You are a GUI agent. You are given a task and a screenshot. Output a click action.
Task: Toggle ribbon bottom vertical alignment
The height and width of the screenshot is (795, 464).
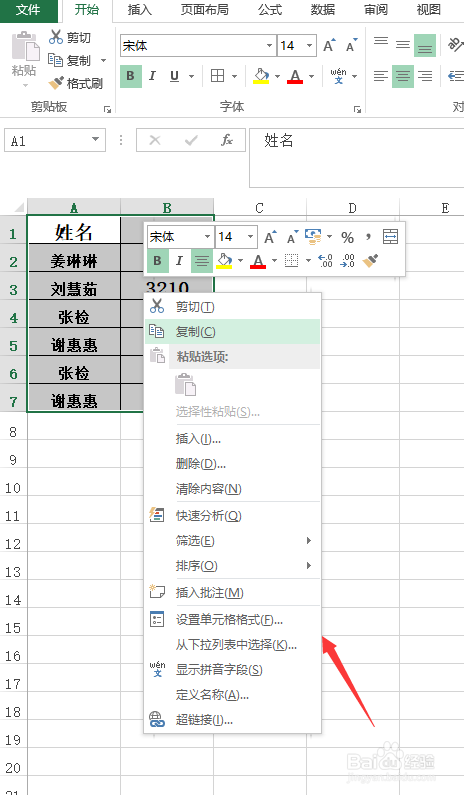pyautogui.click(x=425, y=46)
